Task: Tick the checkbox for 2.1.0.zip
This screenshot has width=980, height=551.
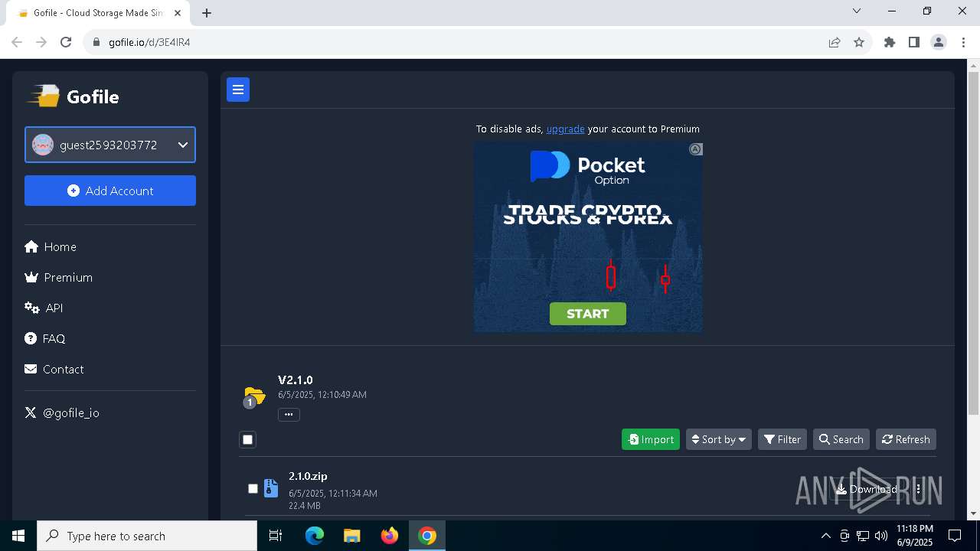Action: pos(253,488)
